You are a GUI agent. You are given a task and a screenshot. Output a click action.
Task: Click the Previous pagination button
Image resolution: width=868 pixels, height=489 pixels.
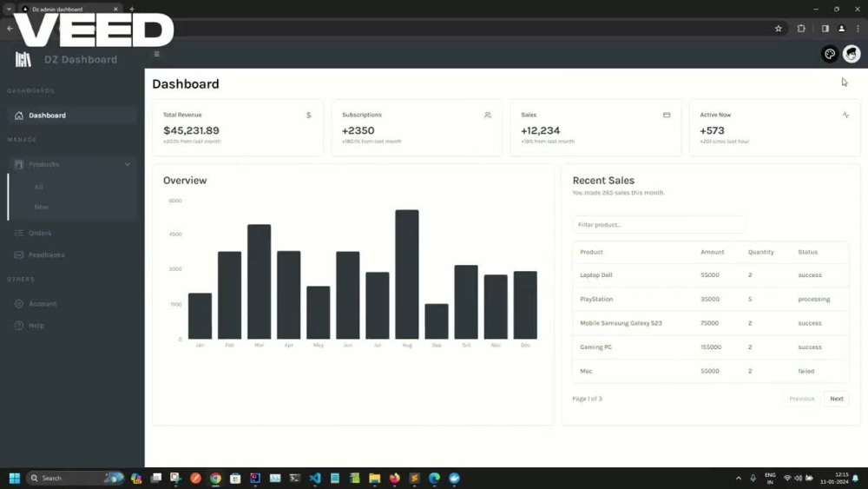pyautogui.click(x=801, y=399)
